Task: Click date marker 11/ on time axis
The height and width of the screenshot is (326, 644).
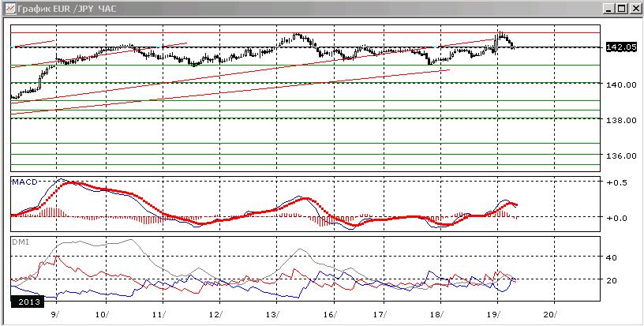Action: pos(160,315)
